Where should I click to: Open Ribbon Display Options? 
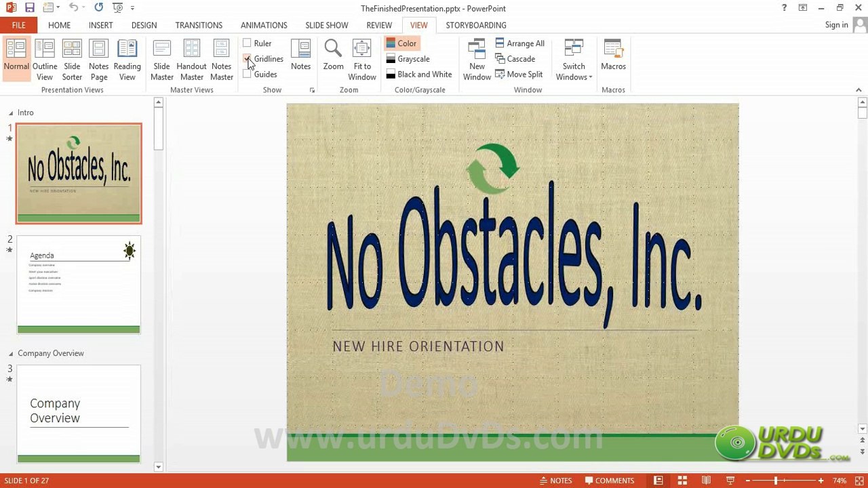803,8
